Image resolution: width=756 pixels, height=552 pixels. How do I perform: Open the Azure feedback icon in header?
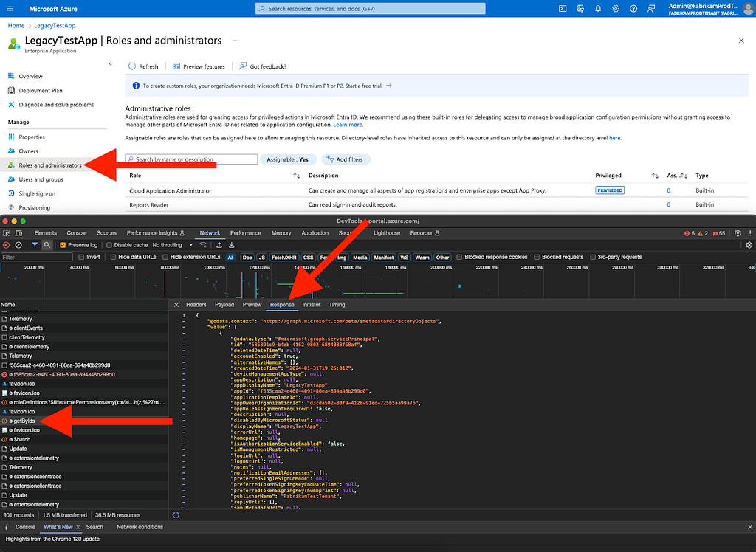tap(651, 9)
